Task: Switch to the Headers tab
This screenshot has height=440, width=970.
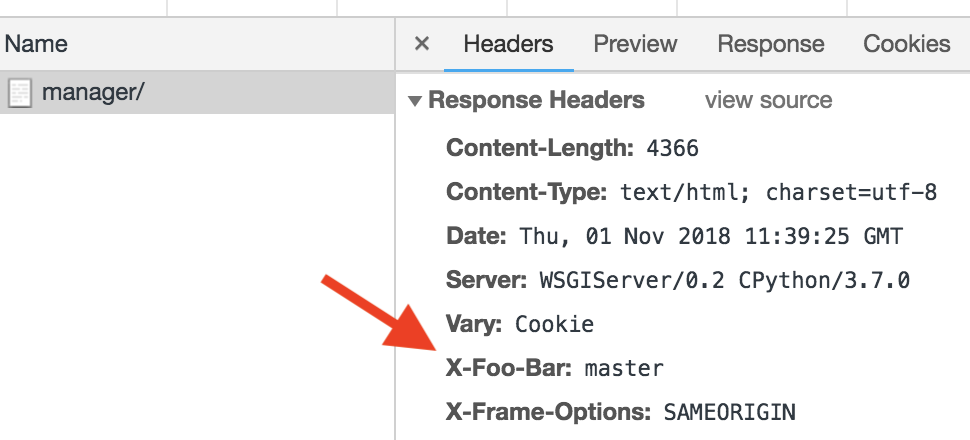Action: point(508,44)
